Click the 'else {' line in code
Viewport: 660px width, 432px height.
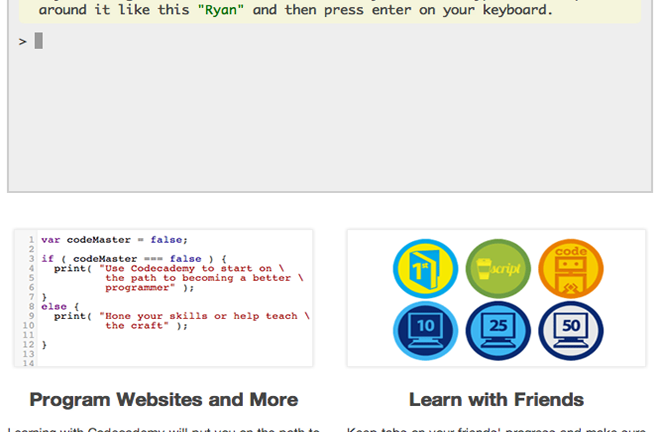56,306
